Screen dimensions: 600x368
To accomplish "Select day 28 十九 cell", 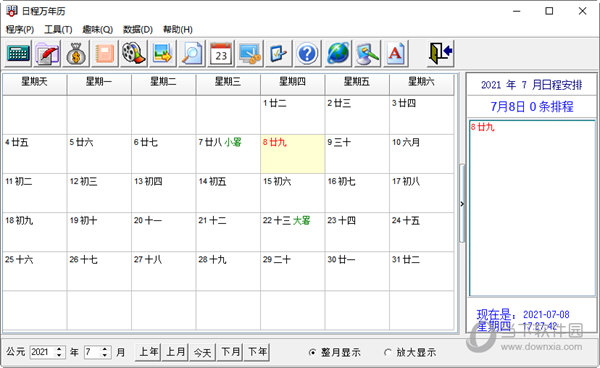I will 228,271.
